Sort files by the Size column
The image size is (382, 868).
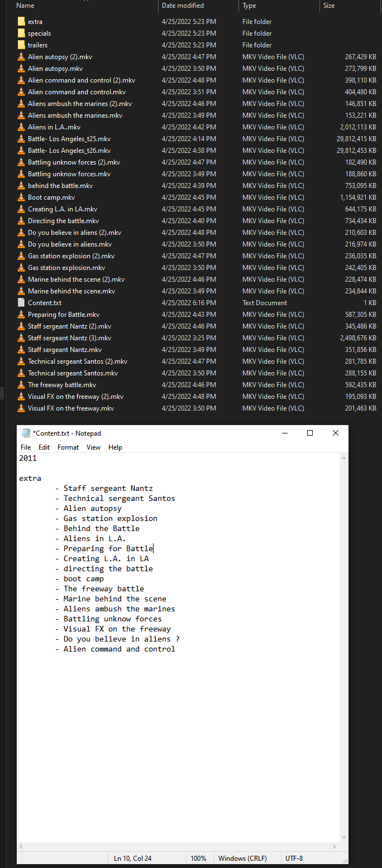[x=329, y=6]
